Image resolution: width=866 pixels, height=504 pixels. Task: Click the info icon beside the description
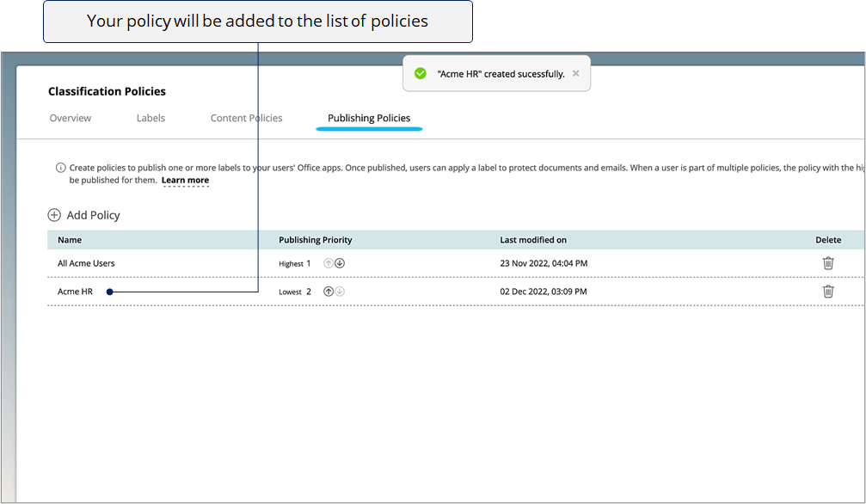point(61,168)
